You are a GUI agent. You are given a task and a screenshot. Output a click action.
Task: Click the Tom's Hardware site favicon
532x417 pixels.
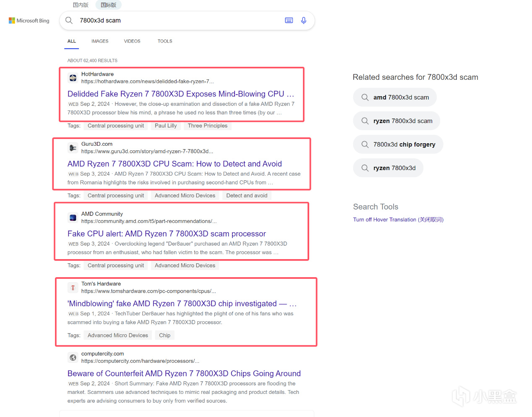click(73, 288)
